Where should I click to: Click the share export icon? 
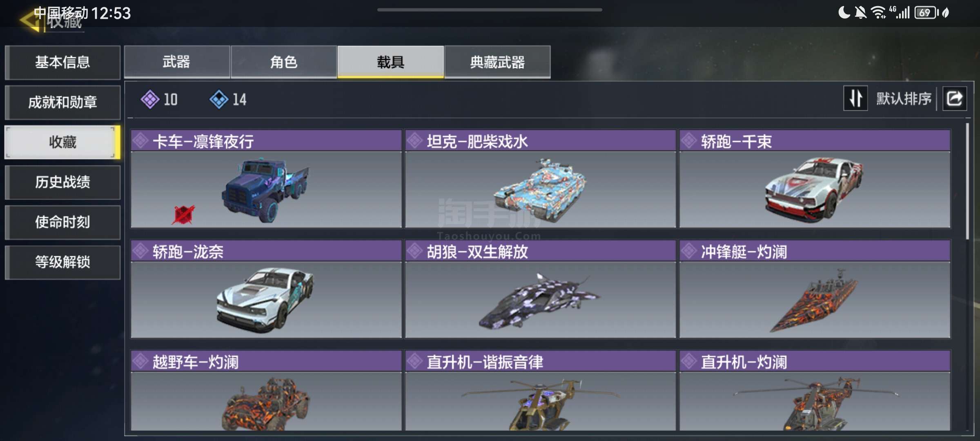pos(954,98)
